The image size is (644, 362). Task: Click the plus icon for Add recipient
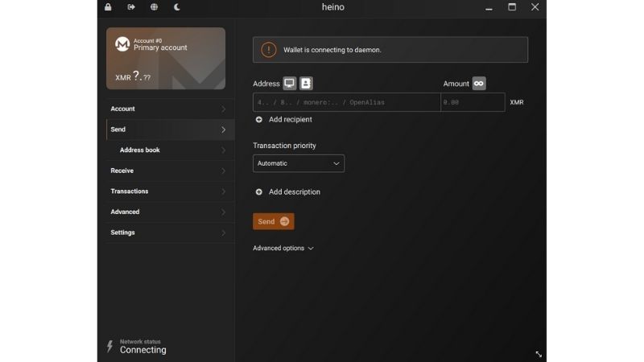point(258,119)
